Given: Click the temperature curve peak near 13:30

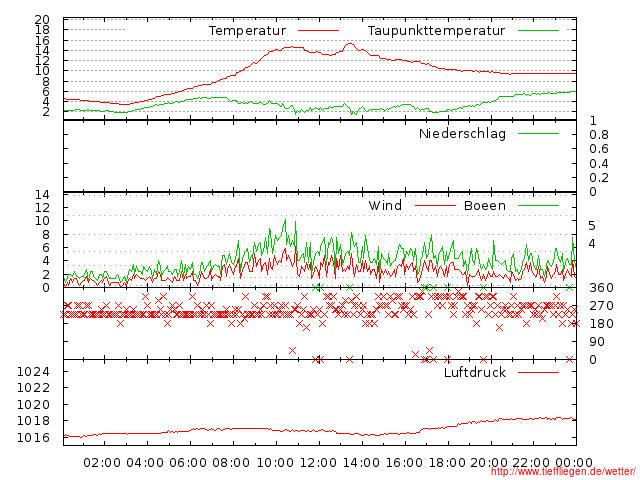Looking at the screenshot, I should pyautogui.click(x=350, y=44).
